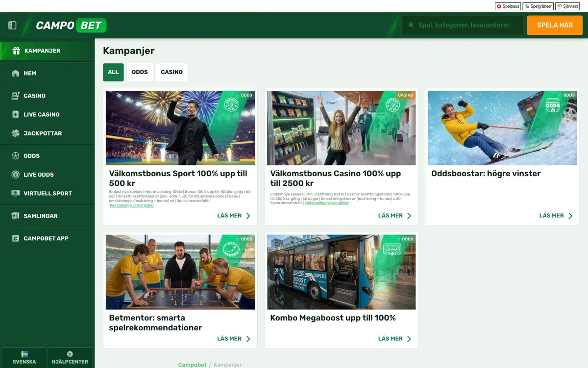Open the Svenska language selector
The image size is (588, 368).
[24, 358]
